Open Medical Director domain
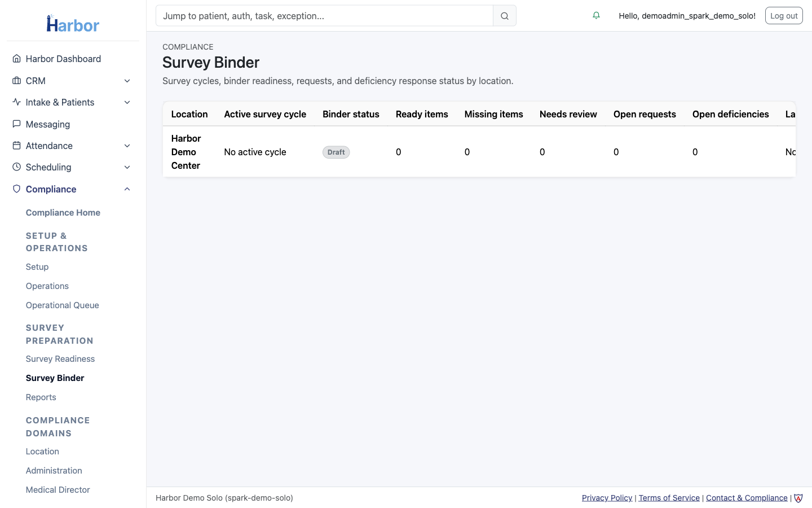The height and width of the screenshot is (508, 812). click(x=58, y=490)
